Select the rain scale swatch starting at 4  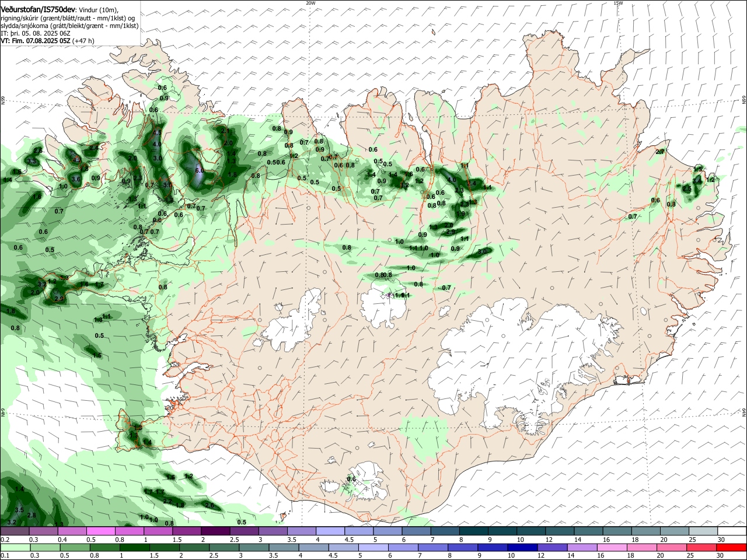[313, 547]
